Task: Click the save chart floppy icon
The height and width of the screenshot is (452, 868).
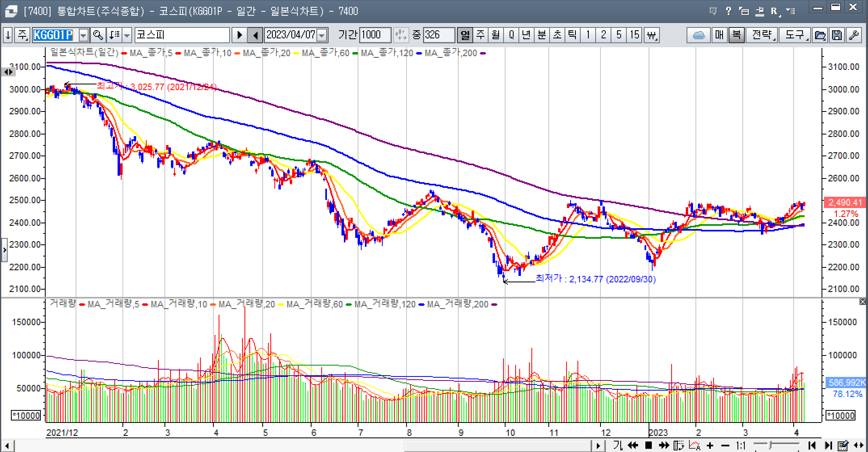Action: pos(836,35)
